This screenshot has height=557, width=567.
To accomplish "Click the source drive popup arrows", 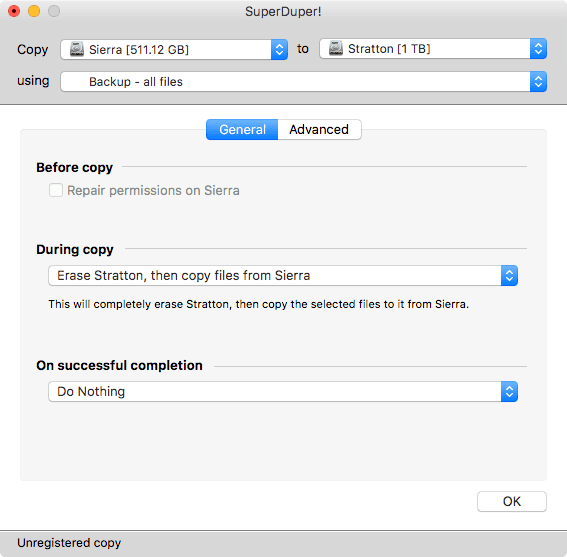I will (x=279, y=50).
